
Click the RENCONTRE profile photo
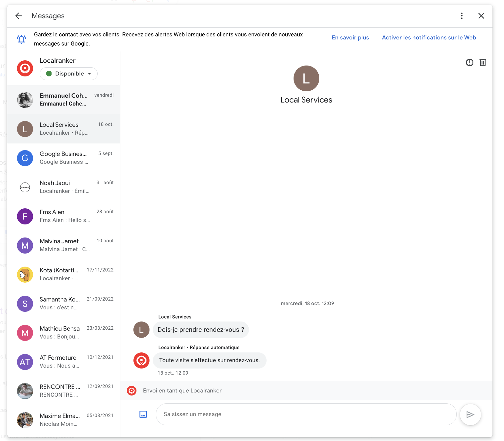[x=25, y=391]
